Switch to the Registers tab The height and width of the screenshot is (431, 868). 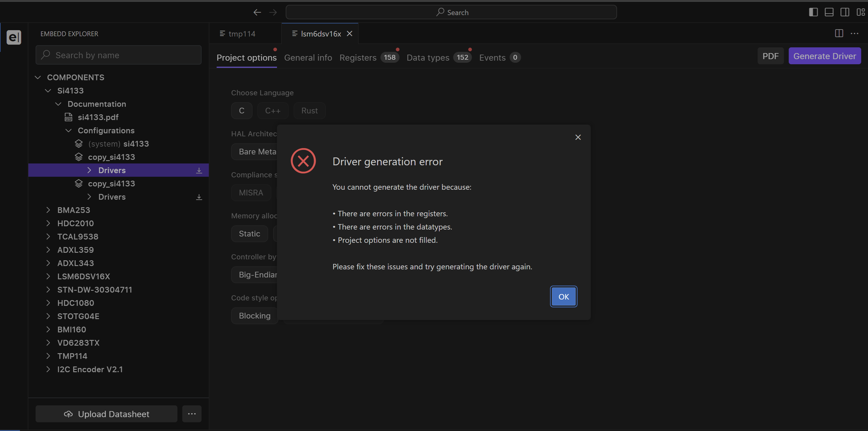point(358,58)
